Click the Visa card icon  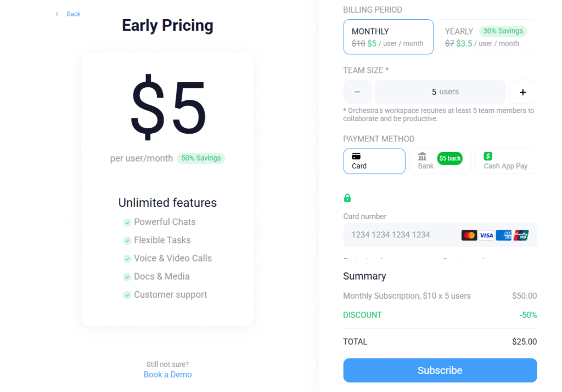tap(486, 235)
